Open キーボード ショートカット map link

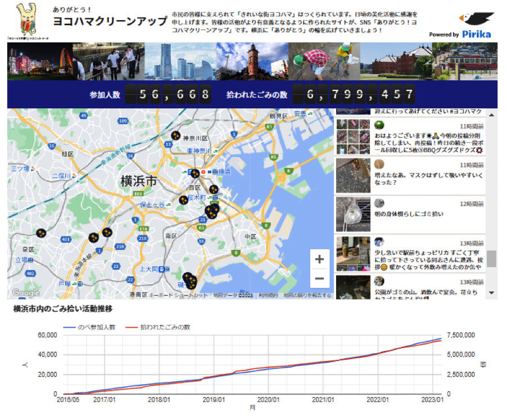pos(178,295)
